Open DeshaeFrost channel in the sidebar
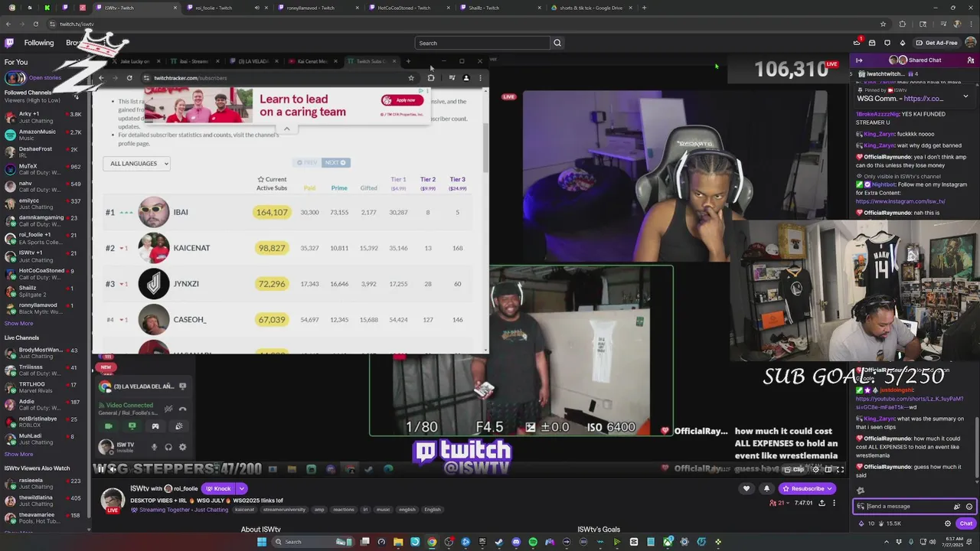 (x=43, y=152)
